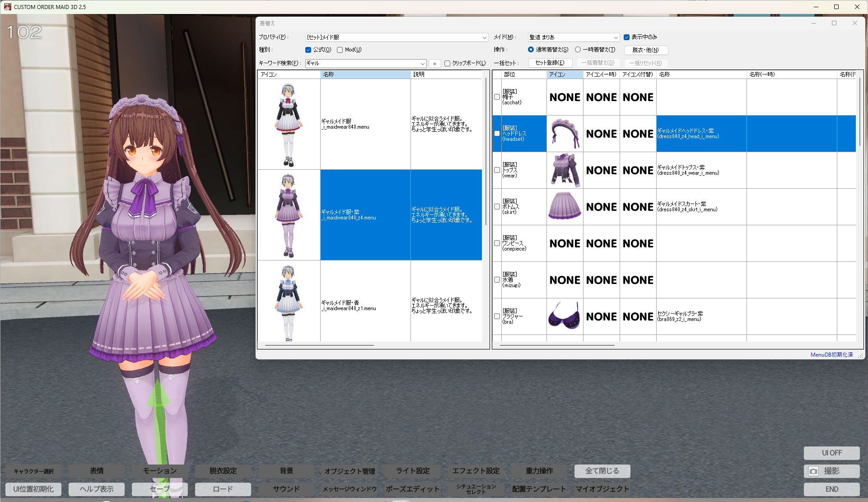Check the トップス (wear) row checkbox
The image size is (868, 502).
pyautogui.click(x=497, y=170)
